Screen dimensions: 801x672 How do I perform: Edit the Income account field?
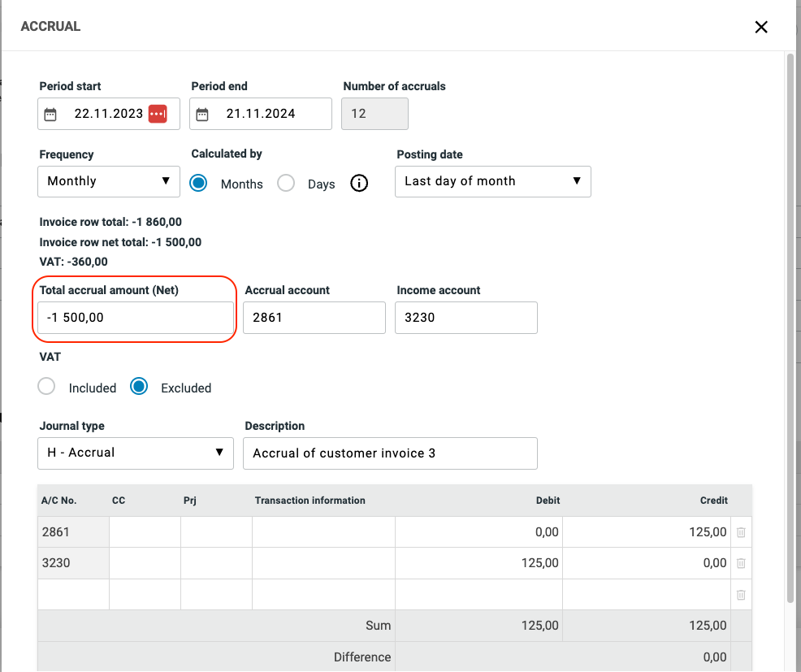[x=465, y=318]
